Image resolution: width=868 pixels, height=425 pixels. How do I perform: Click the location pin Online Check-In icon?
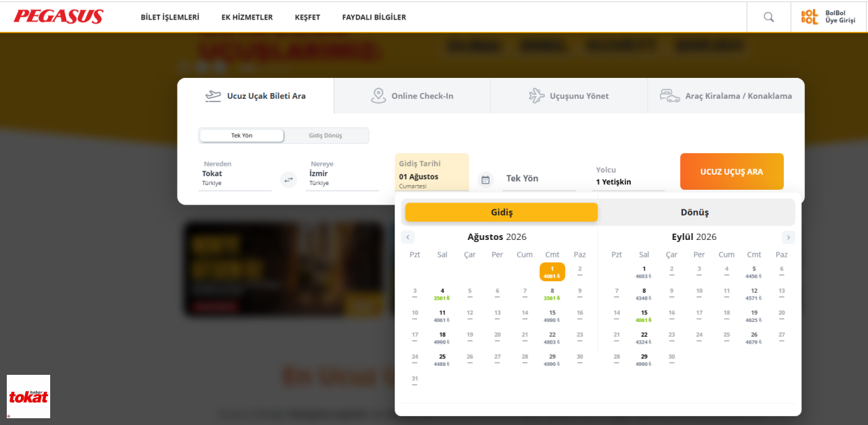(378, 96)
